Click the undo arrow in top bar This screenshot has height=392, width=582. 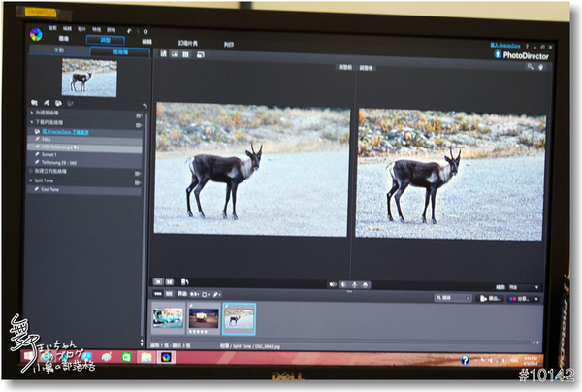(x=129, y=31)
